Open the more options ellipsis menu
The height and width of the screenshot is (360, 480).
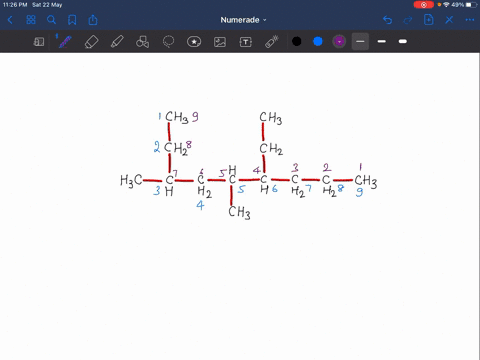pos(470,20)
